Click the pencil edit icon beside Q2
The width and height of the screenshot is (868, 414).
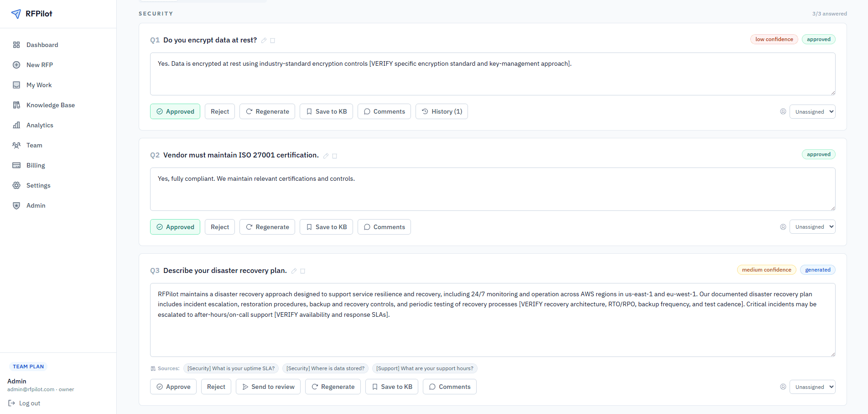tap(326, 156)
